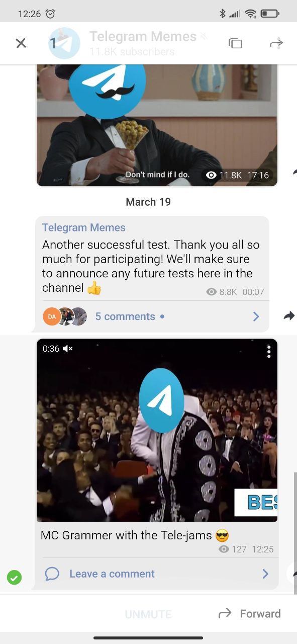Expand the 5 comments thread chevron

[x=256, y=316]
